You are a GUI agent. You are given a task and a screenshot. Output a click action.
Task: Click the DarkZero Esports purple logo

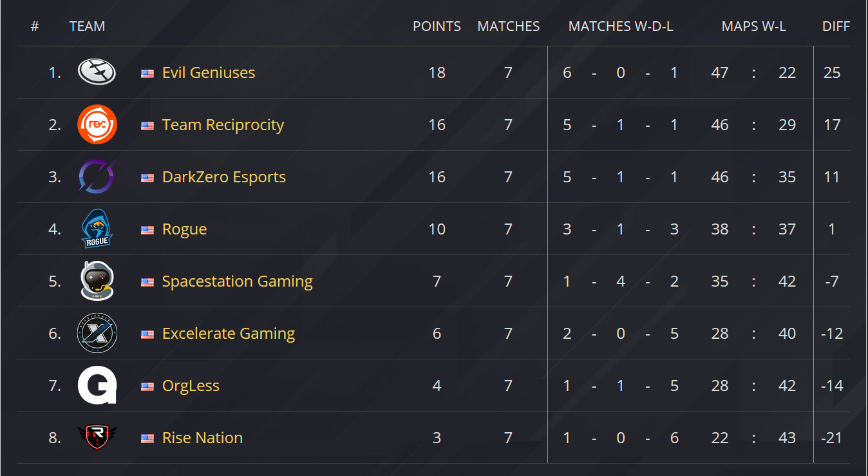tap(97, 177)
